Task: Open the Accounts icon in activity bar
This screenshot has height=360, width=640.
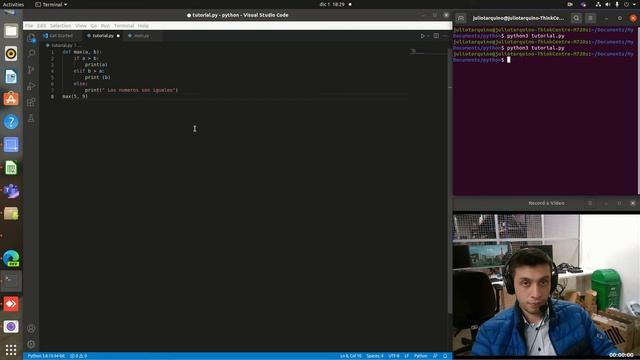Action: tap(31, 328)
